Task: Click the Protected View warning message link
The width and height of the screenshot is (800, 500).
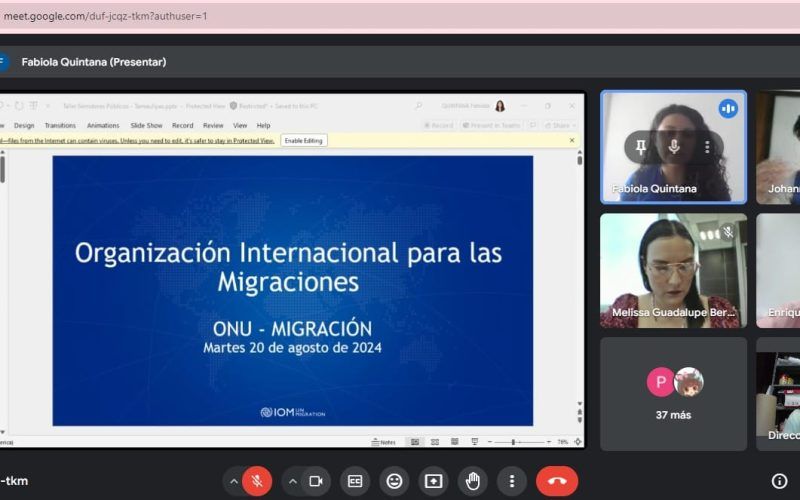Action: [x=137, y=141]
